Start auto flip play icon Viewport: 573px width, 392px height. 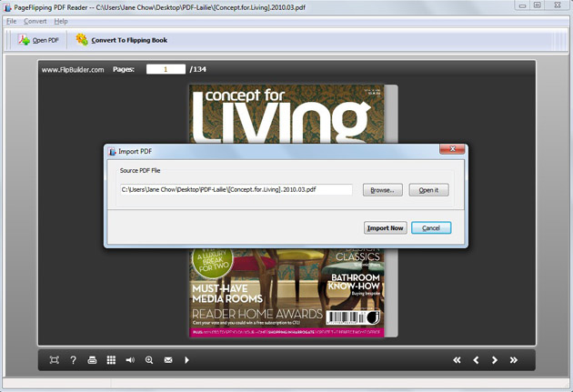(186, 360)
